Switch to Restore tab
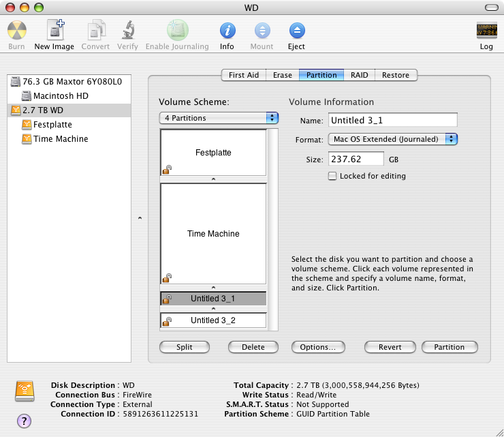The width and height of the screenshot is (504, 437). (x=396, y=75)
